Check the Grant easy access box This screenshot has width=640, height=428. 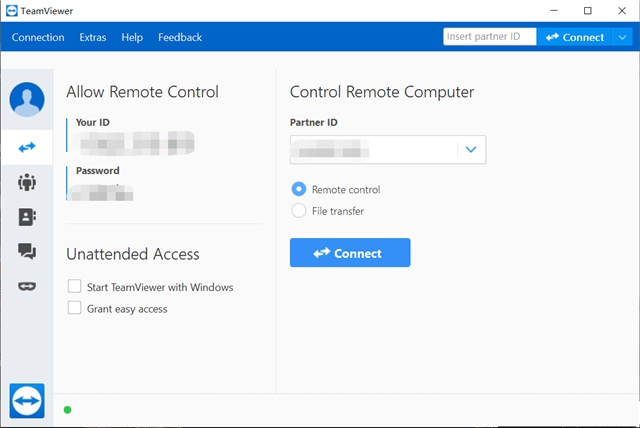pos(74,308)
